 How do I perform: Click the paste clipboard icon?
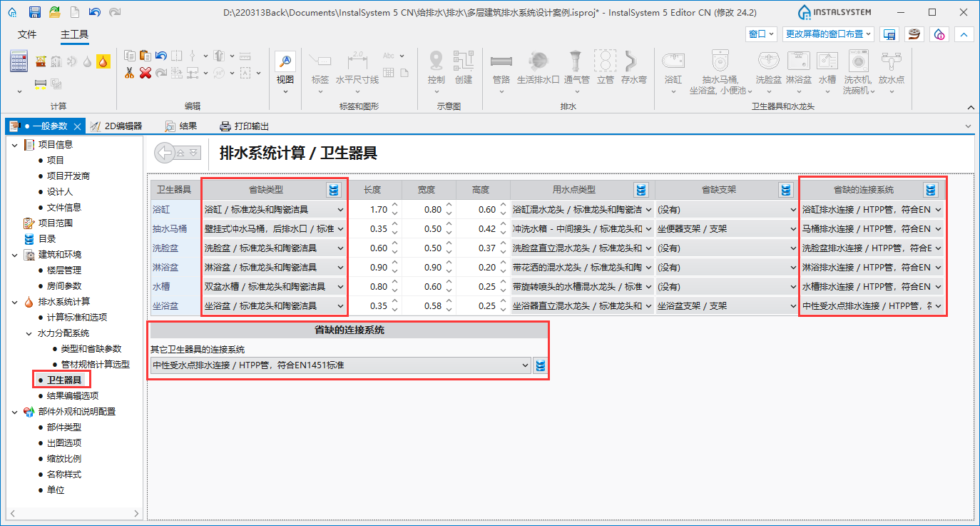146,55
